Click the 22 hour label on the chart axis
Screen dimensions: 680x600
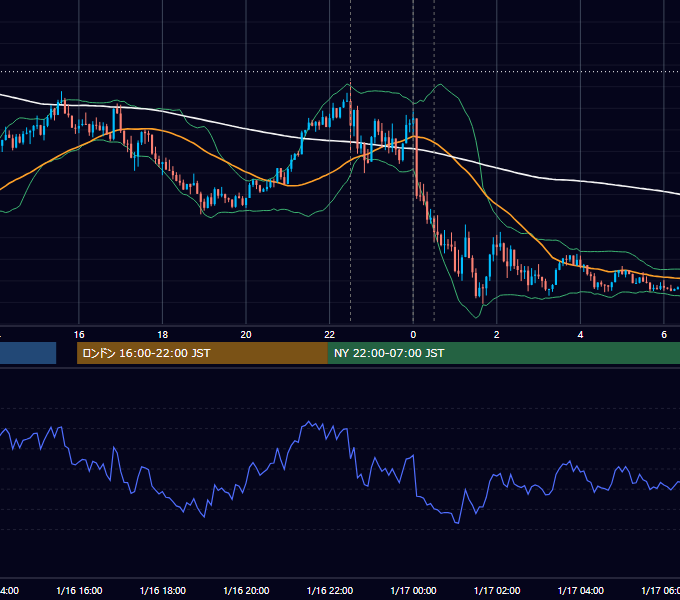[x=330, y=335]
